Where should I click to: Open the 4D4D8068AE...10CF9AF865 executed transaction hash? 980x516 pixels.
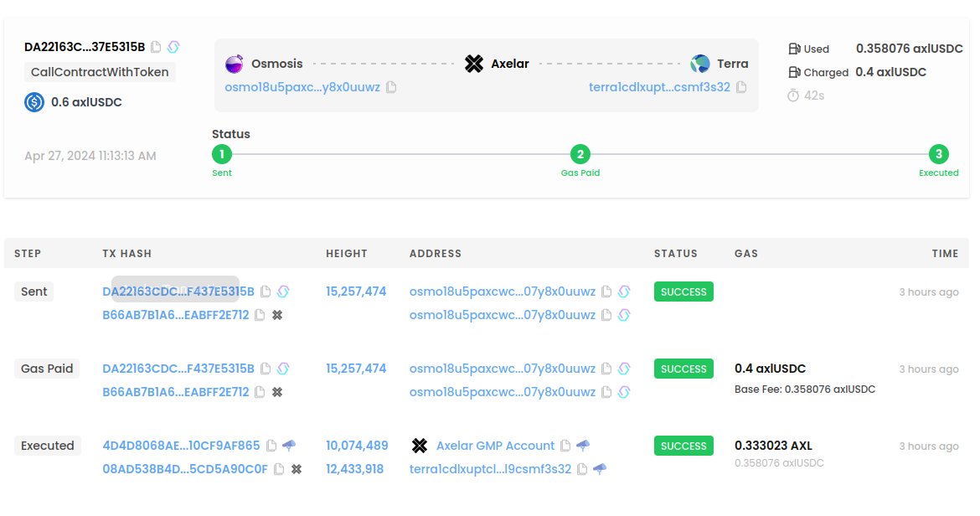(181, 446)
